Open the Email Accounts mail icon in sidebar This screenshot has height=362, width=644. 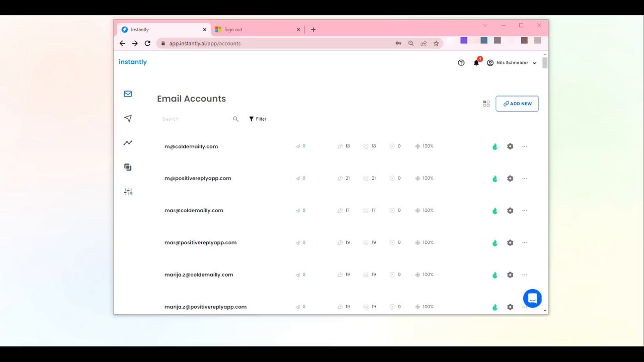[x=128, y=94]
